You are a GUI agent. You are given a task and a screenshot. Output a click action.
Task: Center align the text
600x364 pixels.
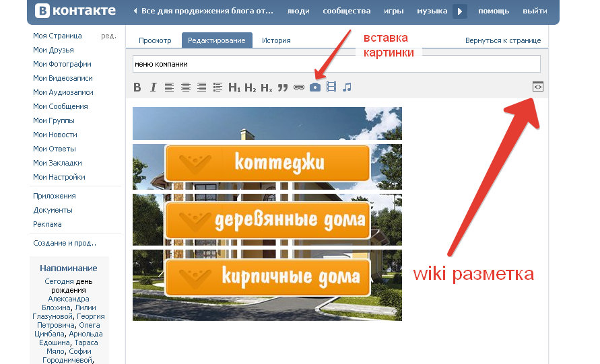tap(185, 87)
